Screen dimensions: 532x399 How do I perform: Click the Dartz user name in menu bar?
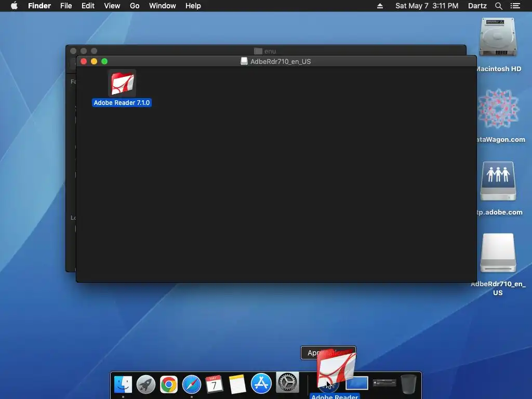coord(477,6)
